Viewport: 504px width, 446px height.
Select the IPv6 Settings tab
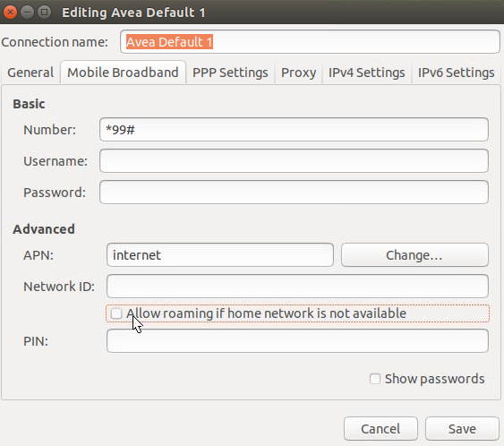(x=456, y=73)
